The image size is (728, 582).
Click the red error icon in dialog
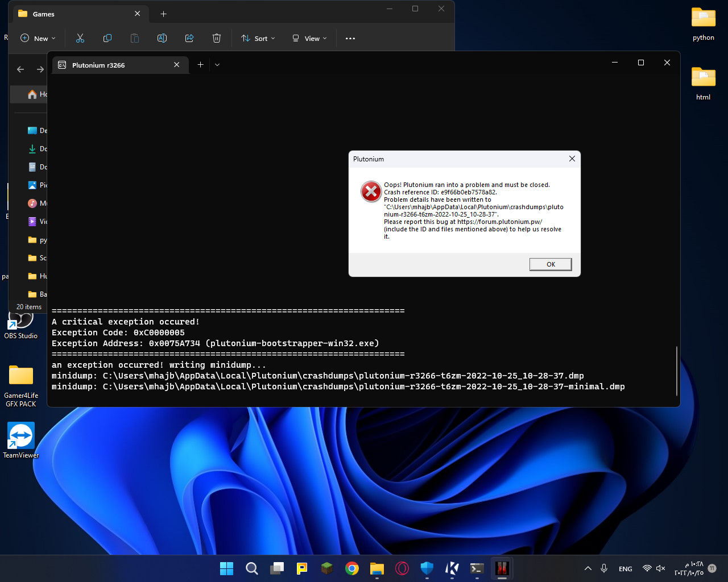tap(371, 192)
